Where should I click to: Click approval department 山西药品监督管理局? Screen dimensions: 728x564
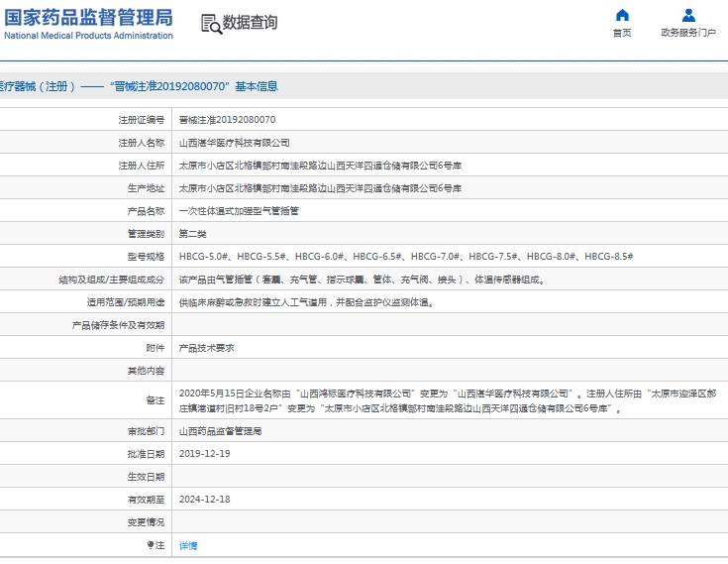click(x=220, y=431)
